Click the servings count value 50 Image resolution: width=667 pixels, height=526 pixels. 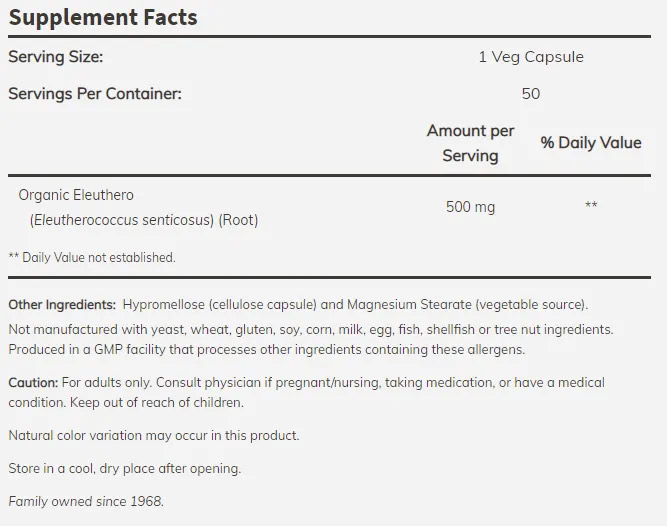click(x=530, y=93)
